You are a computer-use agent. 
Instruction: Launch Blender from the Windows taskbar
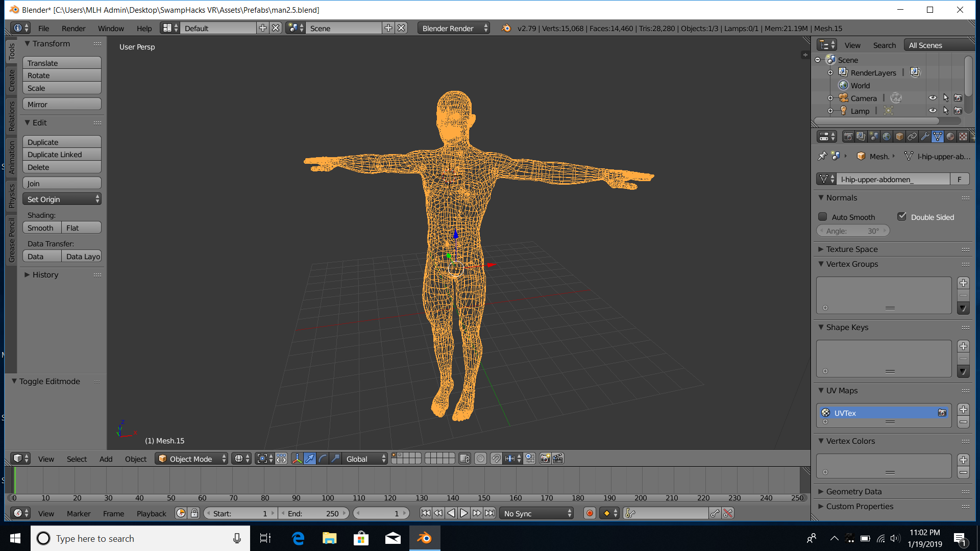(x=424, y=538)
